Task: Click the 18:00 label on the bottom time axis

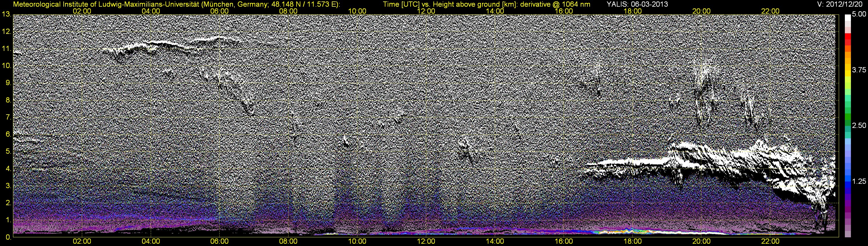Action: [x=633, y=241]
